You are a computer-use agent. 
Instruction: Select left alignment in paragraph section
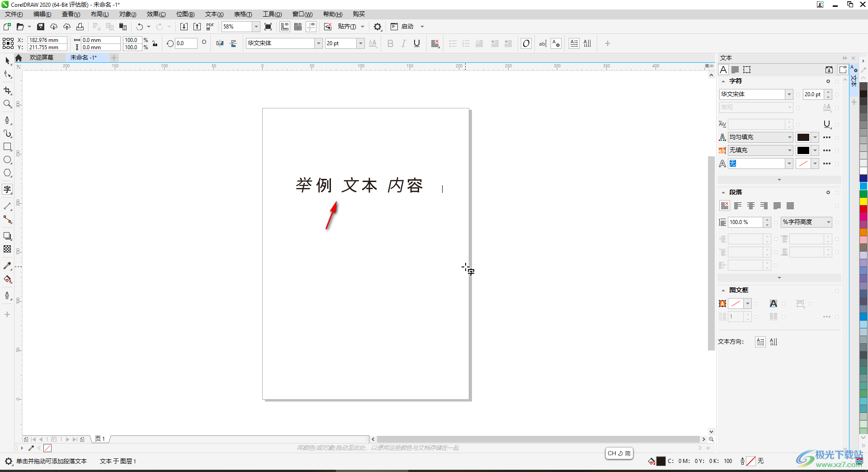[x=738, y=206]
